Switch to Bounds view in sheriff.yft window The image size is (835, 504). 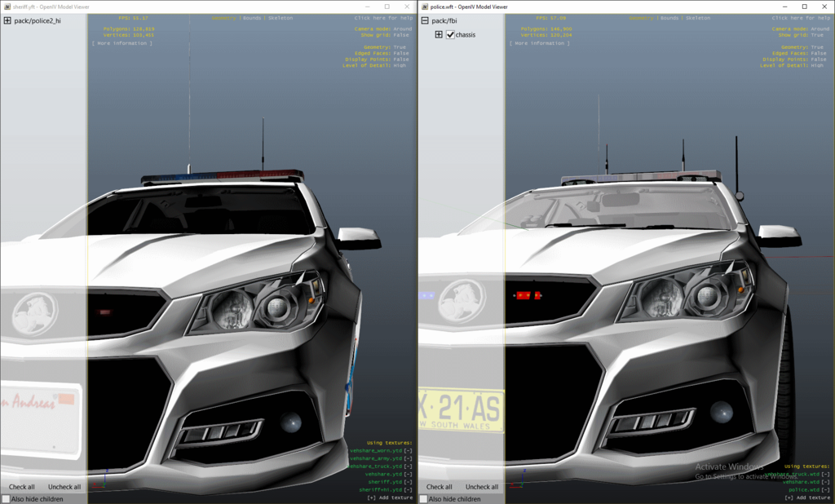(251, 17)
